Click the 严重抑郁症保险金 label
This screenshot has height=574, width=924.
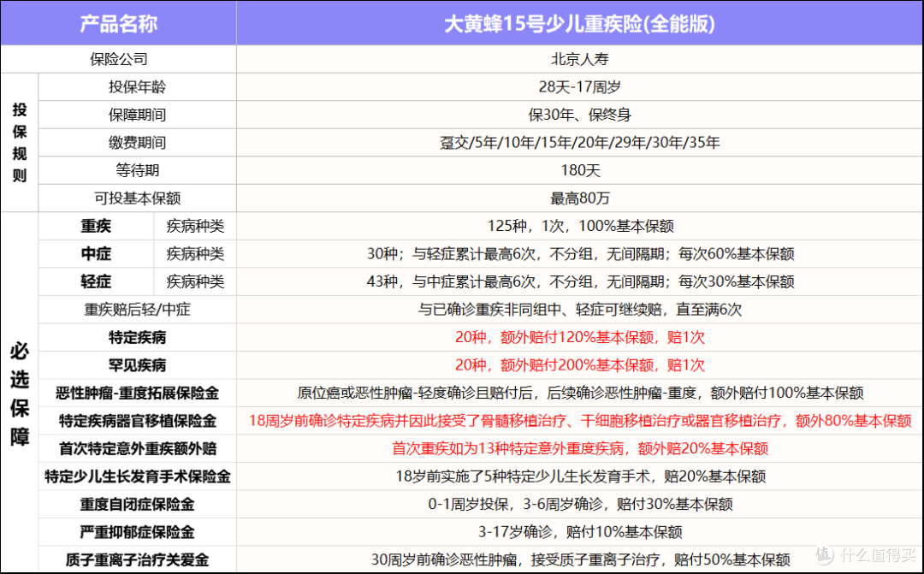137,531
